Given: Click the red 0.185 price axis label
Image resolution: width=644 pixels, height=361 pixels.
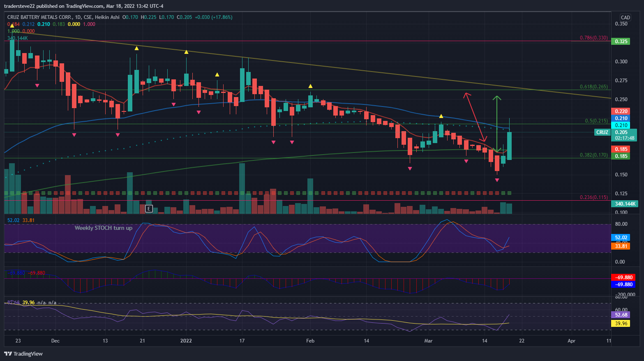Looking at the screenshot, I should (x=621, y=149).
